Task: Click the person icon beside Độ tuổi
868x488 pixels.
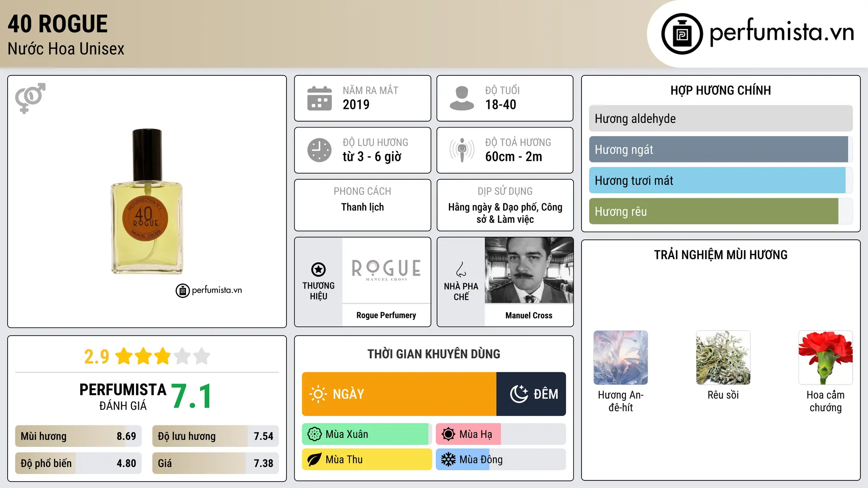Action: [462, 98]
